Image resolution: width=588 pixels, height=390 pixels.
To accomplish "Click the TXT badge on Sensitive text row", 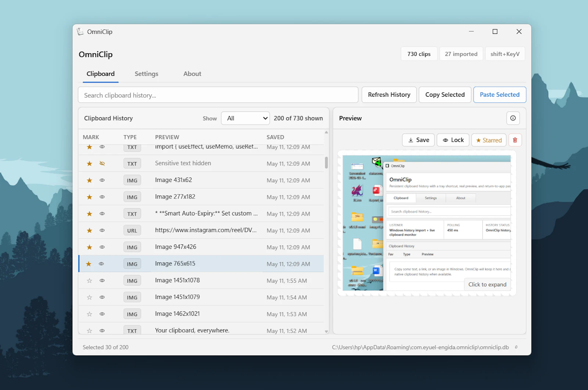I will click(132, 164).
